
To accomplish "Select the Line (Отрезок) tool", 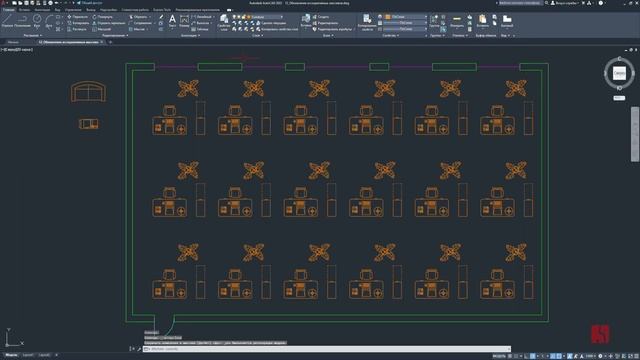I will [7, 21].
